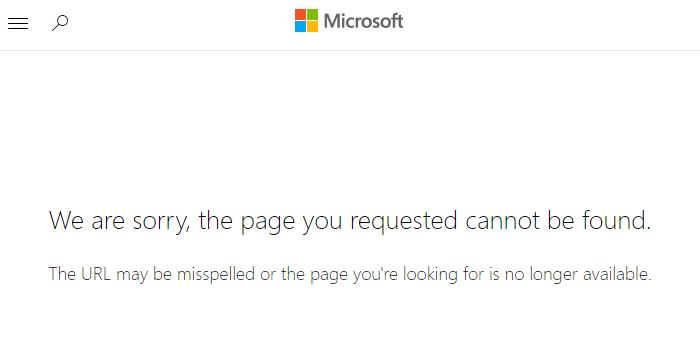Click the word 'misspelled' in the subtext
This screenshot has height=362, width=700.
(x=216, y=274)
